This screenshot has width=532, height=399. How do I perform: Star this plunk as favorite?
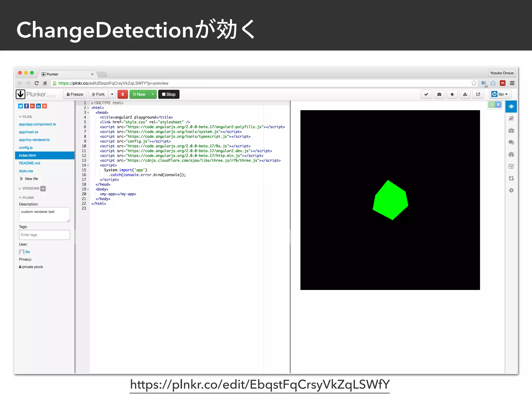coord(452,94)
